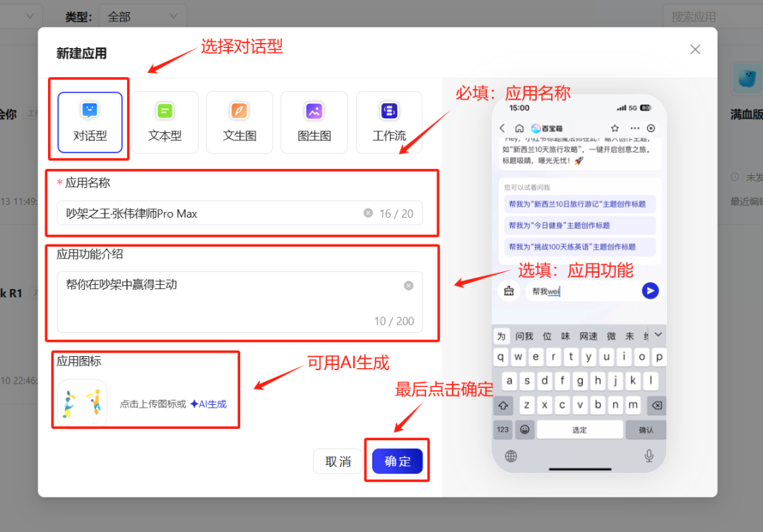Image resolution: width=763 pixels, height=532 pixels.
Task: Expand the keyboard candidate list chevron
Action: (658, 334)
